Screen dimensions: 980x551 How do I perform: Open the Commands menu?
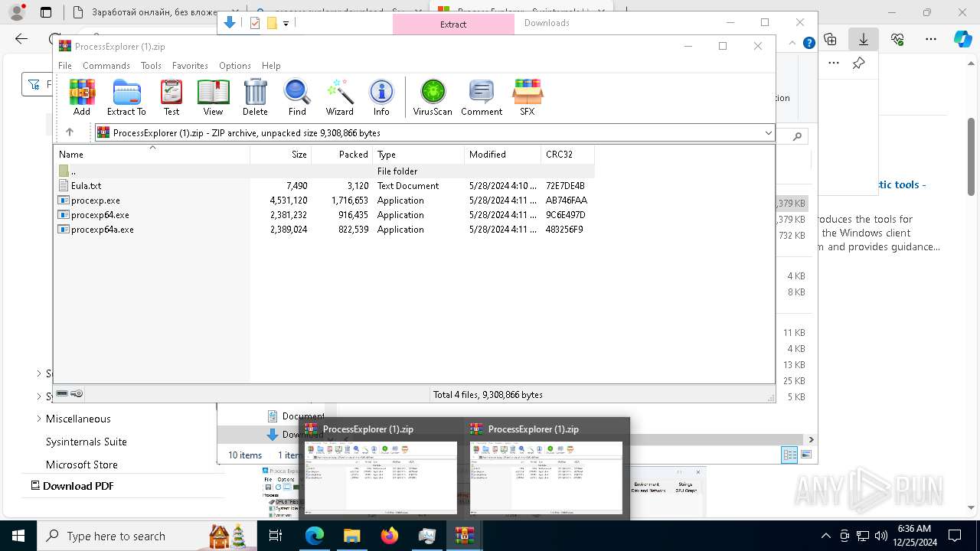106,66
